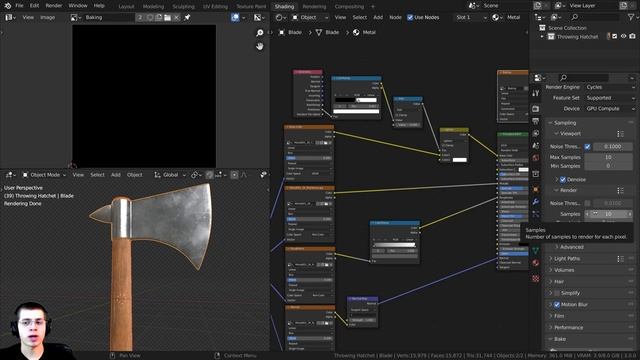Toggle proportional editing icon in viewport
Viewport: 640px width, 360px height.
pos(234,175)
